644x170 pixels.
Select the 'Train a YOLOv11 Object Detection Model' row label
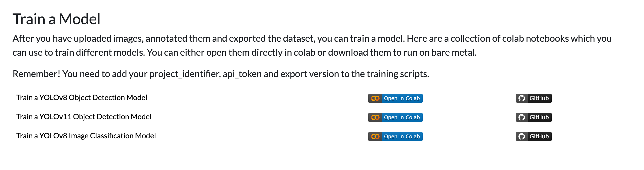(84, 117)
